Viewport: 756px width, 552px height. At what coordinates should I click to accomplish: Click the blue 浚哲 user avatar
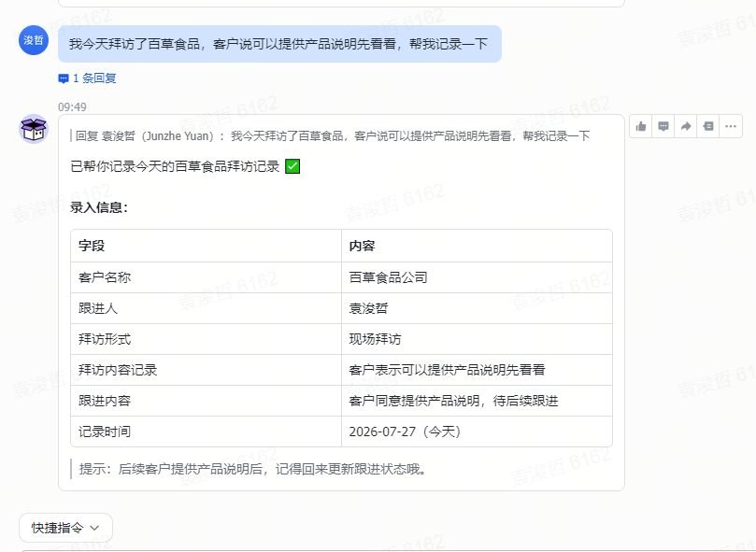point(34,40)
